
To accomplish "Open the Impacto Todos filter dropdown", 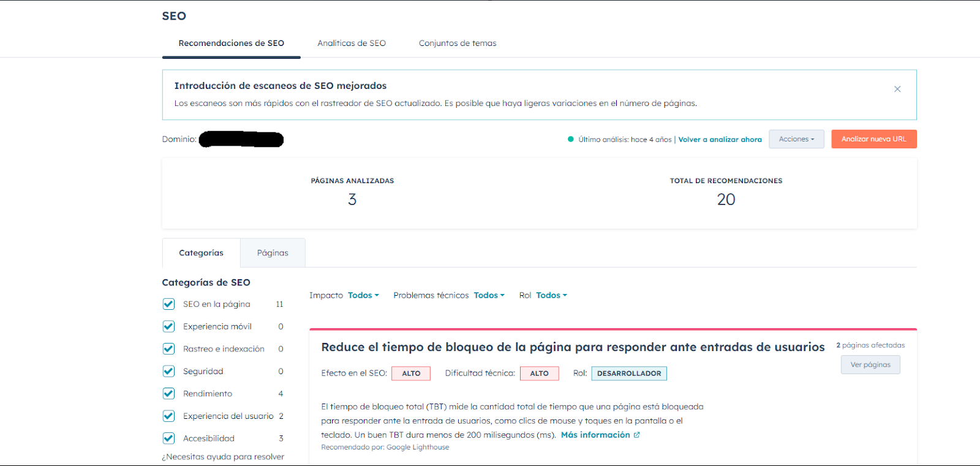I will (363, 295).
